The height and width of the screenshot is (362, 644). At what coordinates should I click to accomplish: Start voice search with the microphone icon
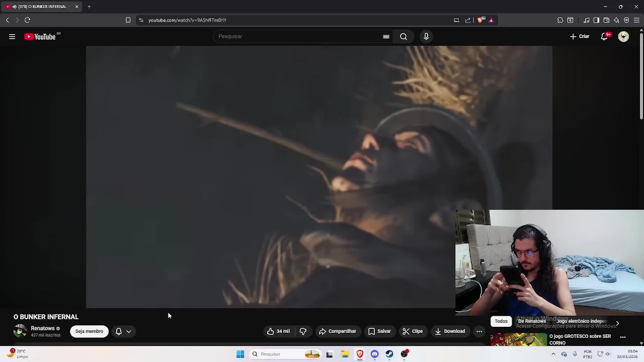coord(426,36)
